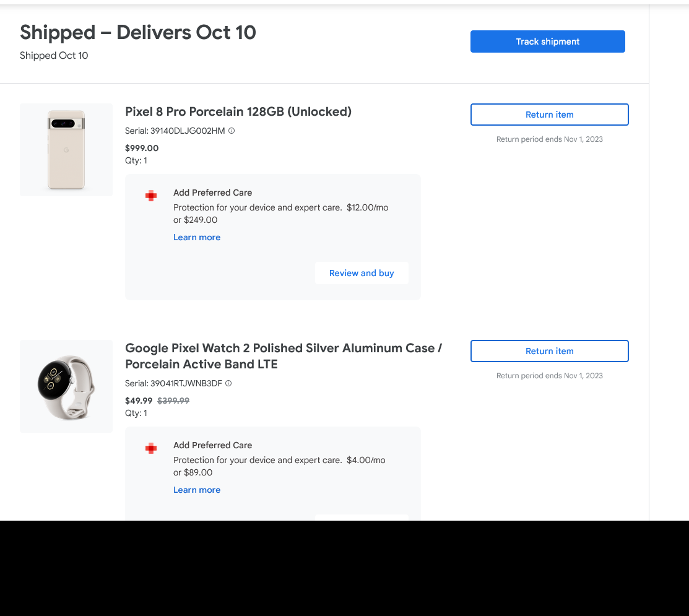Click the Track shipment button
This screenshot has width=689, height=616.
(547, 41)
